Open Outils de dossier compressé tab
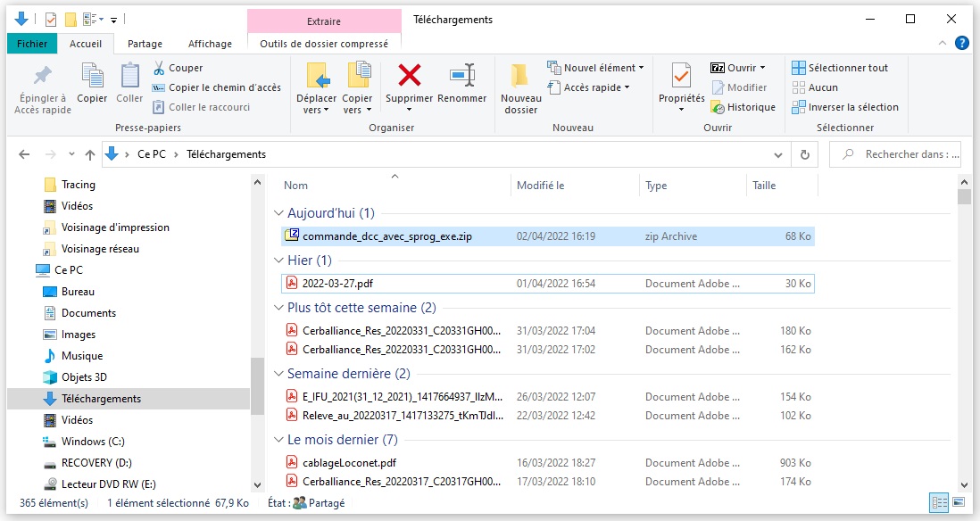 tap(324, 44)
